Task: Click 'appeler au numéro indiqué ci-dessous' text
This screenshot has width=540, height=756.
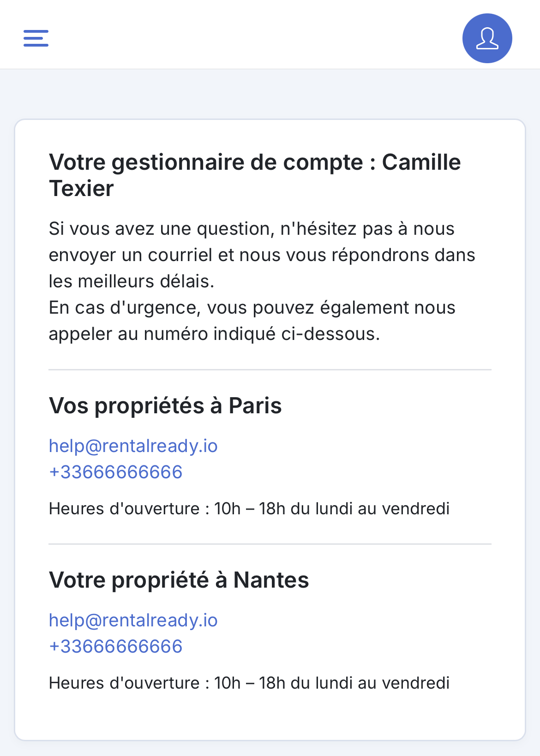Action: click(214, 334)
